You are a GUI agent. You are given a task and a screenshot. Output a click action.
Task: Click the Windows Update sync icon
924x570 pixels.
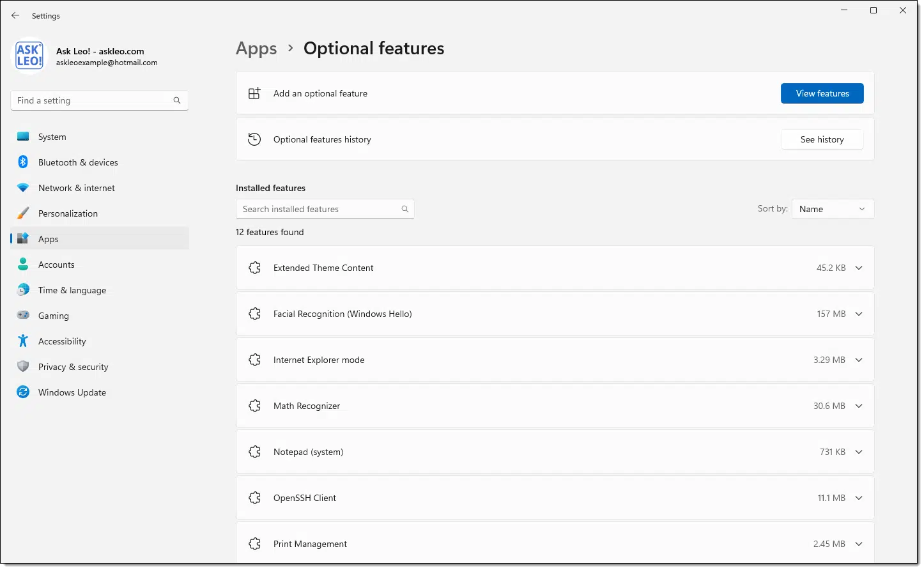coord(23,392)
